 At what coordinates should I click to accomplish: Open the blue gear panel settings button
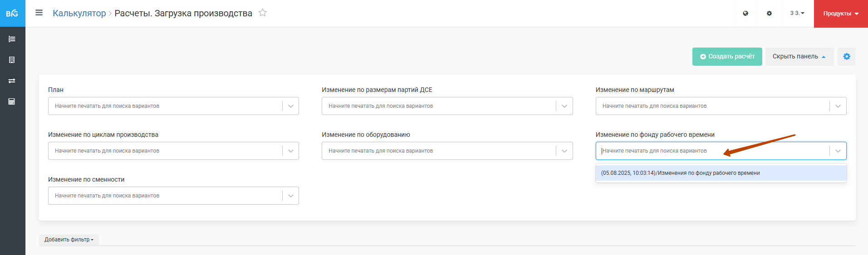pos(847,57)
